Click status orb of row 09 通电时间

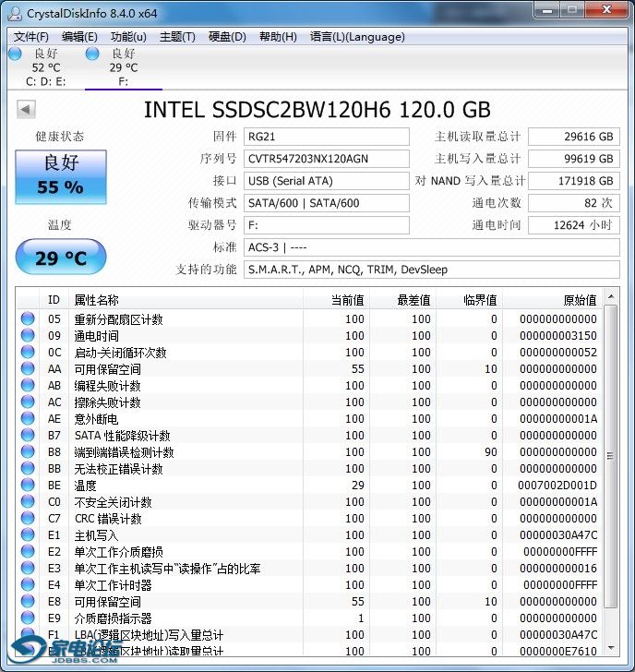[x=28, y=335]
